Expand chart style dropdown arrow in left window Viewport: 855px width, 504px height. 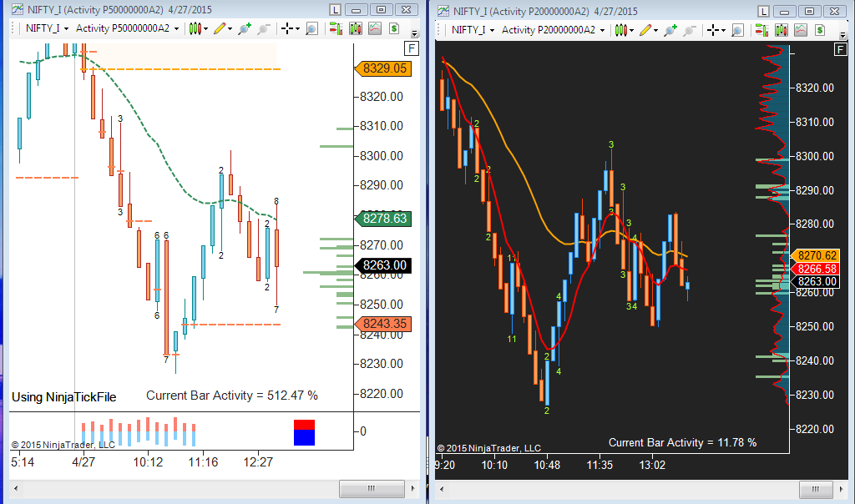205,29
